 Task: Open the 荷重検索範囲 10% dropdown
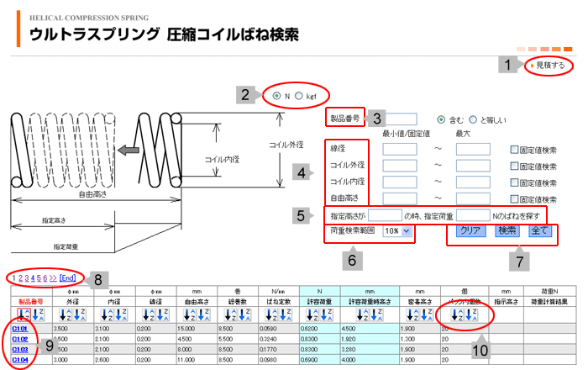397,231
